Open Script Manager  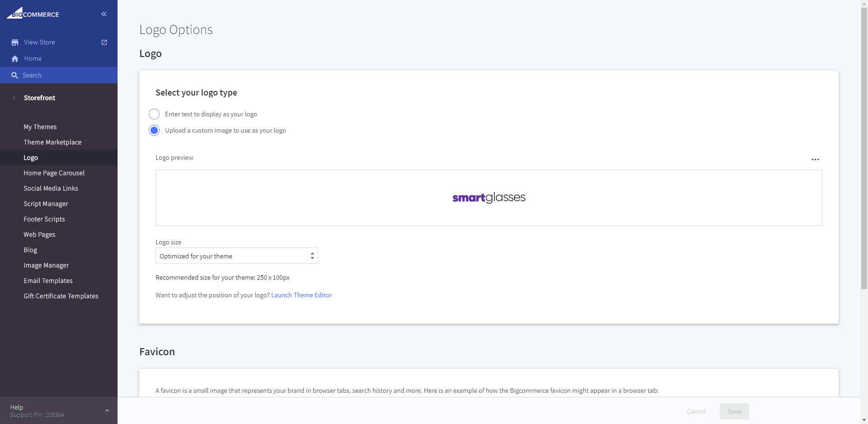tap(46, 204)
